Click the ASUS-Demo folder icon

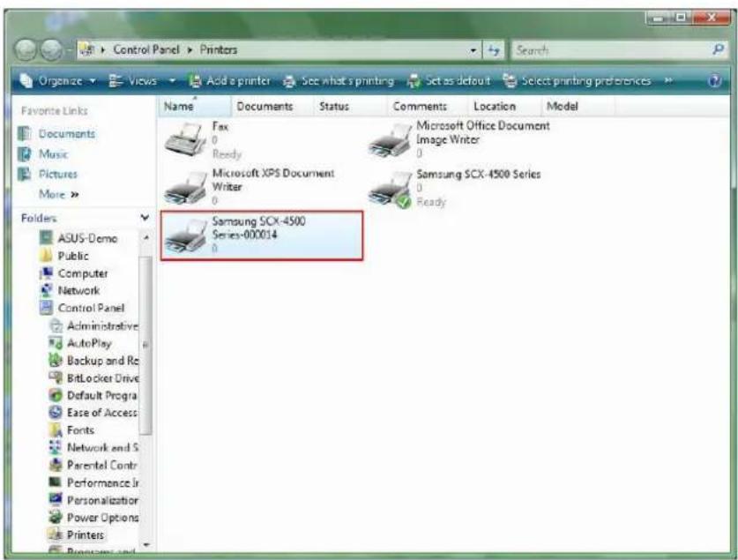[46, 237]
